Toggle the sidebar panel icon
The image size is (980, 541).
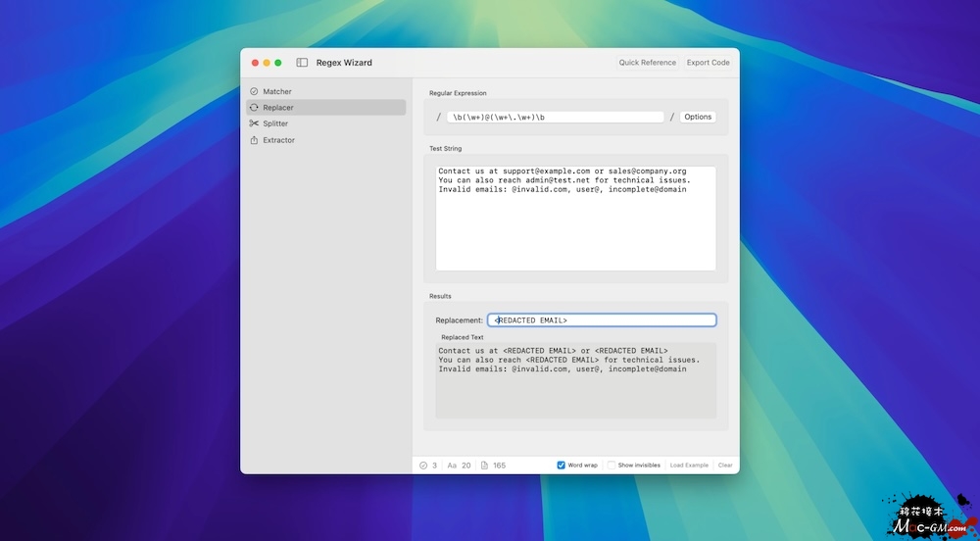(302, 63)
